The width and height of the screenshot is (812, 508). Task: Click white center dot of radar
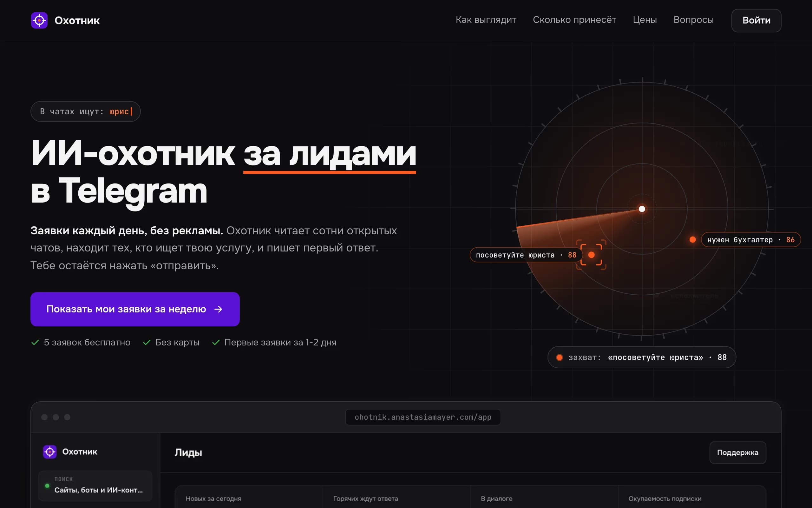(642, 209)
